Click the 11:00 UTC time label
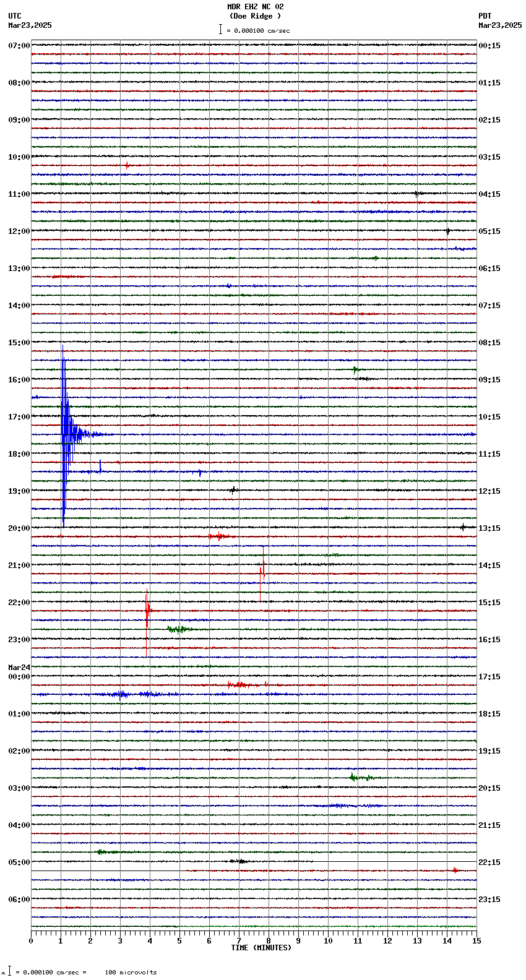The width and height of the screenshot is (526, 980). (19, 194)
